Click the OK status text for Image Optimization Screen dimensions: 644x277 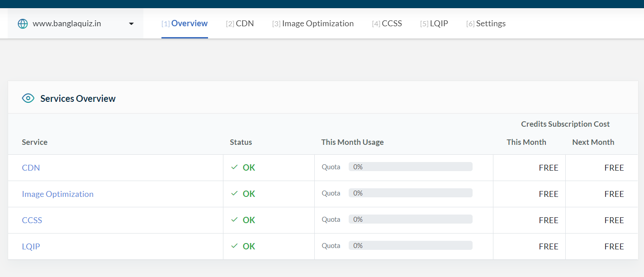click(x=249, y=194)
